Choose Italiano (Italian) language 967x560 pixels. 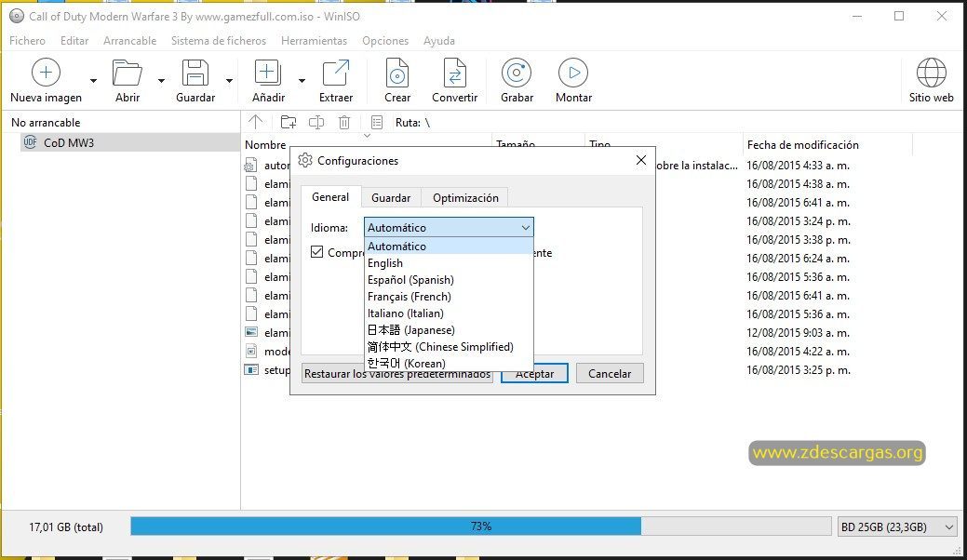(449, 313)
